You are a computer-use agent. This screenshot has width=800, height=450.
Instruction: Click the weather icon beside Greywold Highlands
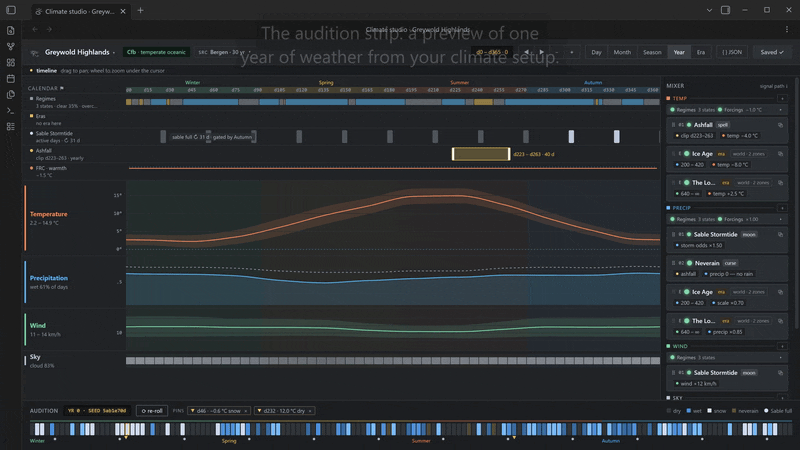click(x=35, y=52)
